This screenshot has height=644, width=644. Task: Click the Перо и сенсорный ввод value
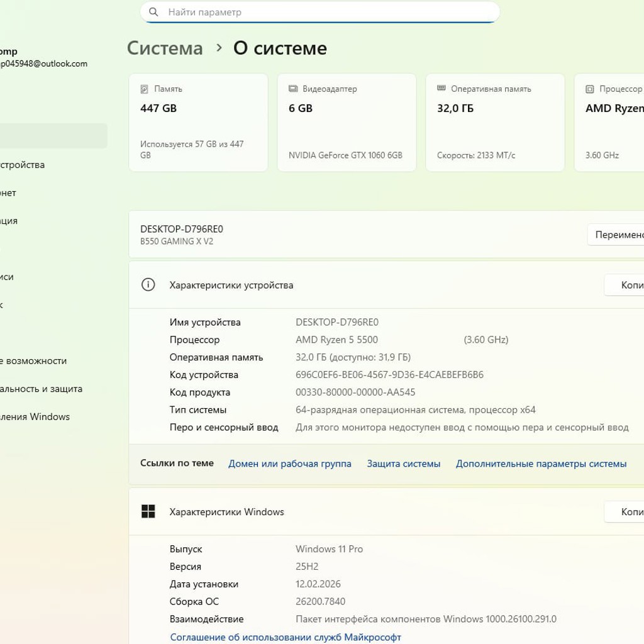(x=462, y=428)
